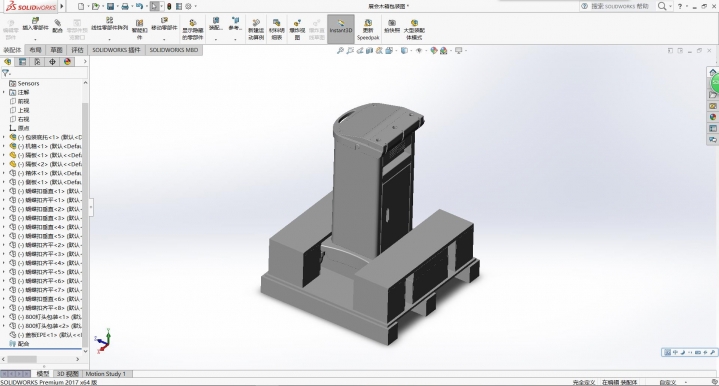Viewport: 719px width, 386px height.
Task: Toggle the Instant3D button
Action: pyautogui.click(x=341, y=28)
